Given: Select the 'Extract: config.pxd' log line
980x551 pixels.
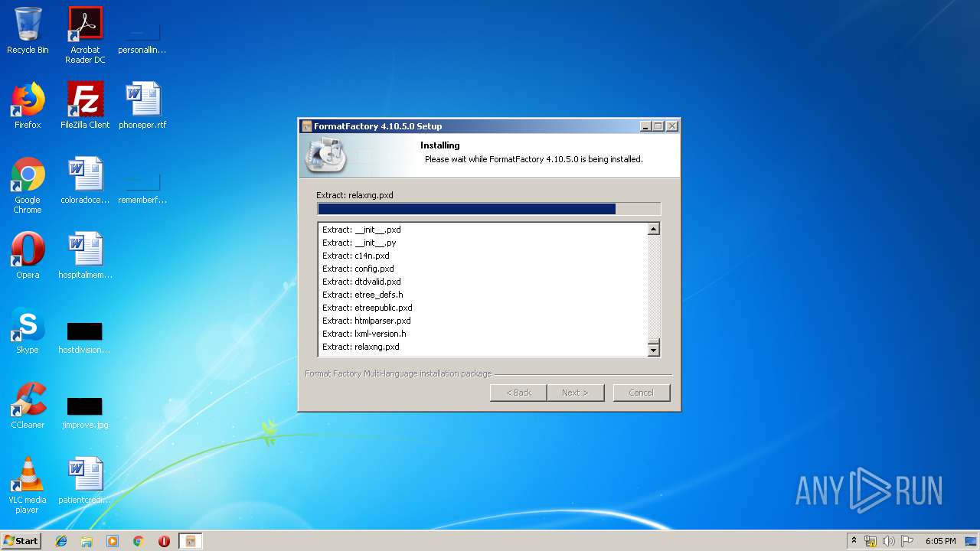Looking at the screenshot, I should [358, 269].
